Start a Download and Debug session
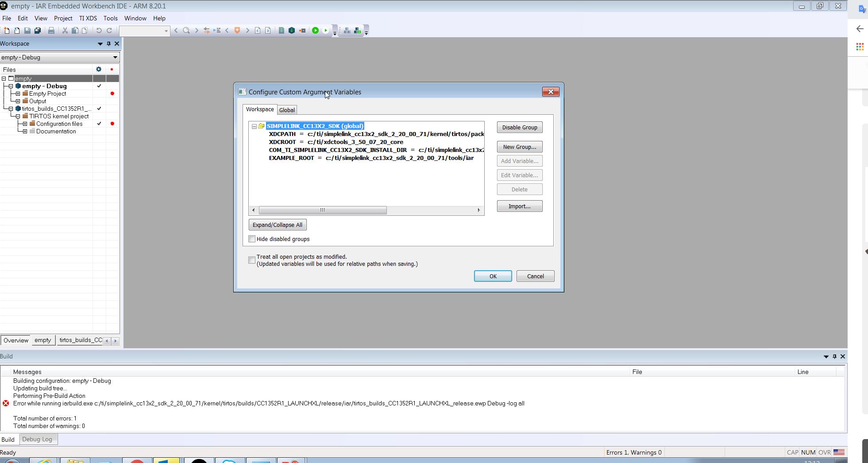The width and height of the screenshot is (868, 463). 315,31
